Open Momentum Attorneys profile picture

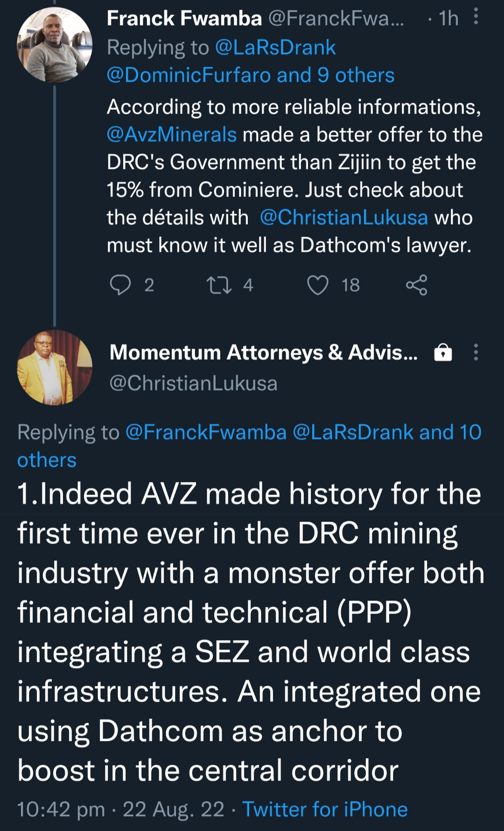point(55,367)
